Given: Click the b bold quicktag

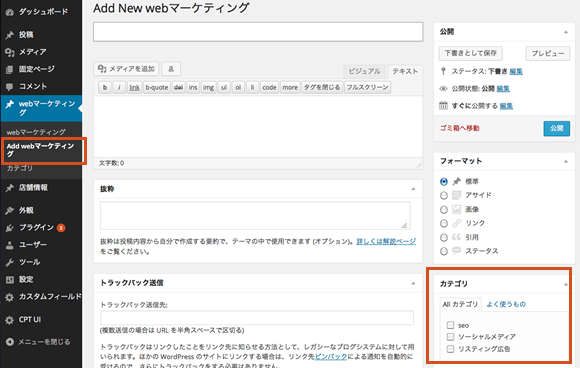Looking at the screenshot, I should (x=105, y=88).
